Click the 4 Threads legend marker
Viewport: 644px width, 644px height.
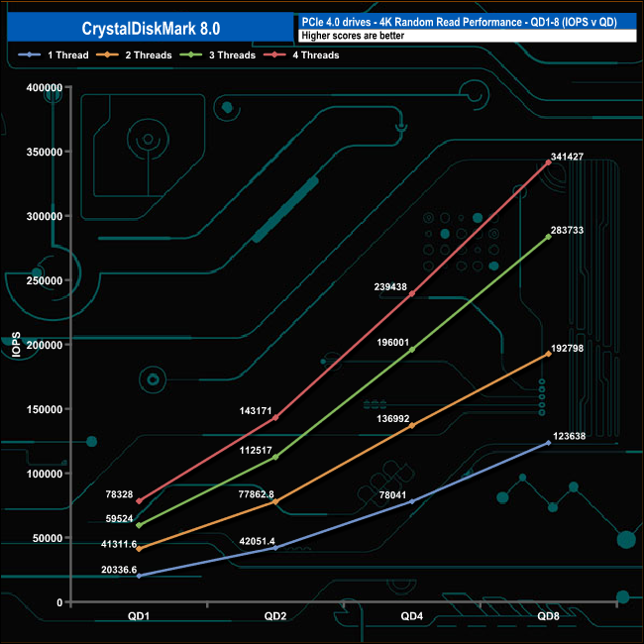274,55
